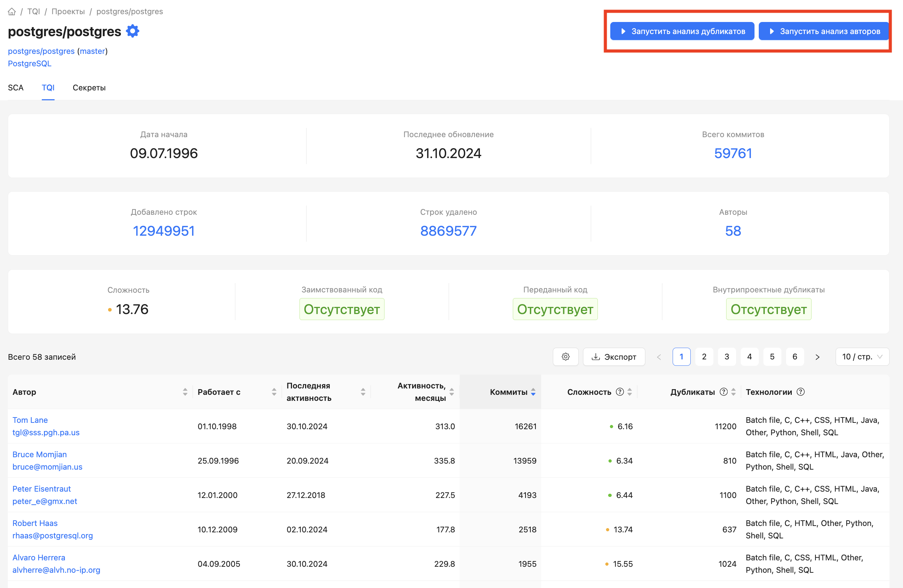Viewport: 903px width, 588px height.
Task: Open PostgreSQL link
Action: [x=30, y=63]
